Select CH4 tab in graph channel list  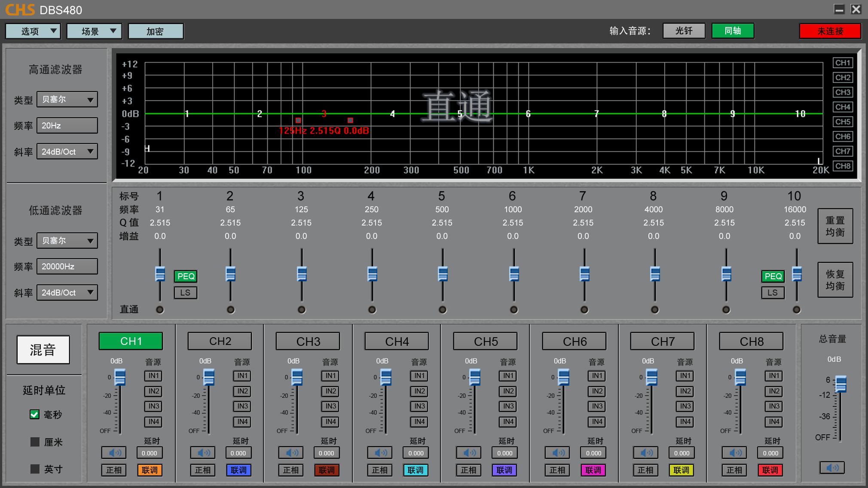pos(843,107)
